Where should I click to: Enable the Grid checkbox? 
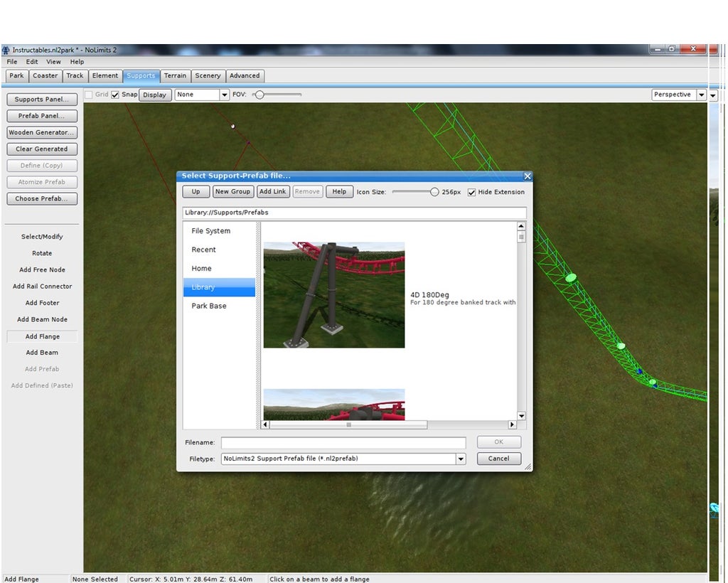[89, 95]
